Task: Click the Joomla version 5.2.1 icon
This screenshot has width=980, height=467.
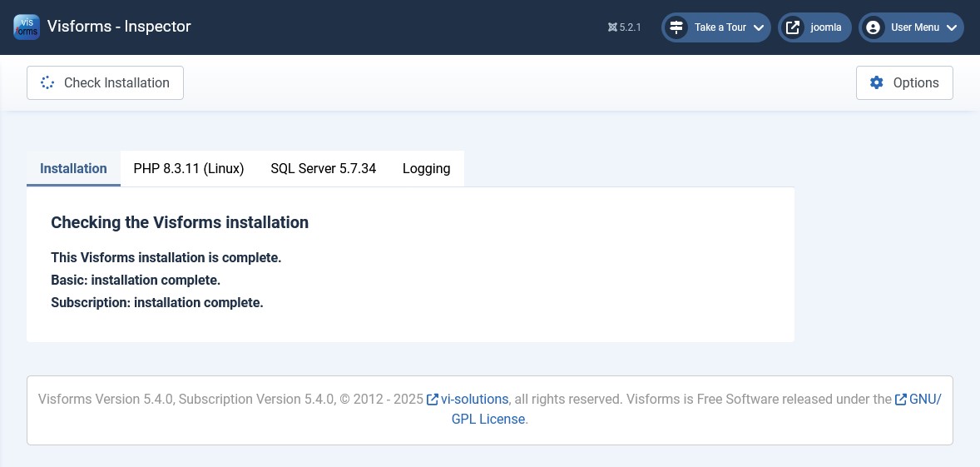Action: coord(613,27)
